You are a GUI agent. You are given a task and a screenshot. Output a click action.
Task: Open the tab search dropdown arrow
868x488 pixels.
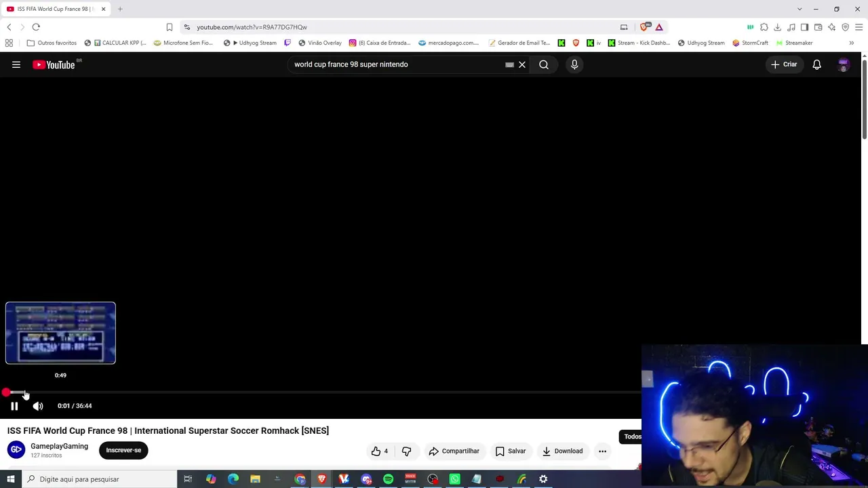click(x=800, y=9)
